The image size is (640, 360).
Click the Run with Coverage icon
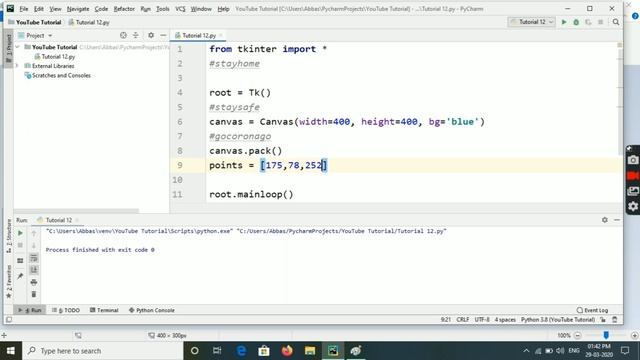click(588, 22)
